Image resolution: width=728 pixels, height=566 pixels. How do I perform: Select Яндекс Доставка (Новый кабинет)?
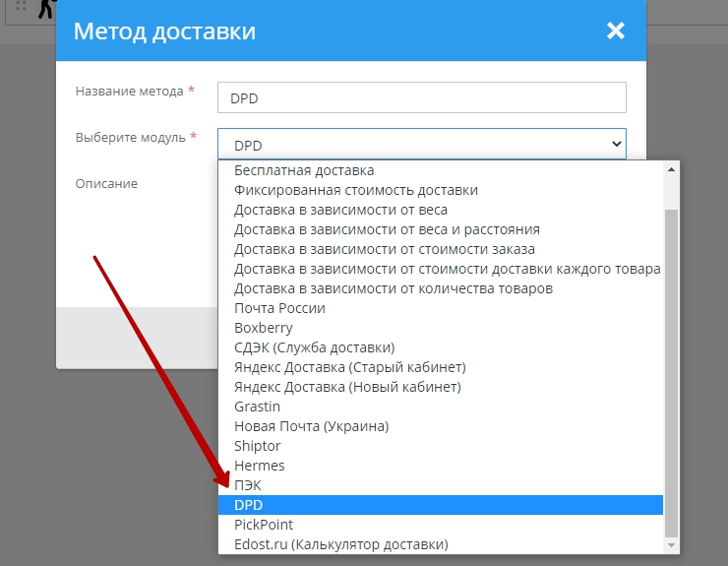[x=347, y=387]
